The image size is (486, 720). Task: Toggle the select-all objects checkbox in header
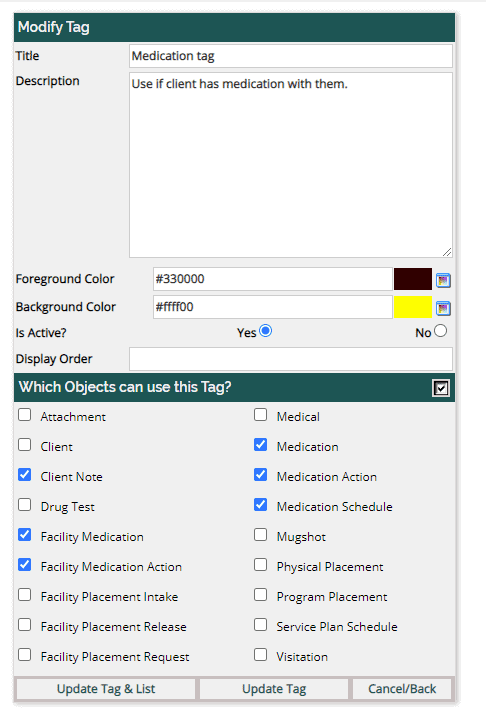click(441, 388)
